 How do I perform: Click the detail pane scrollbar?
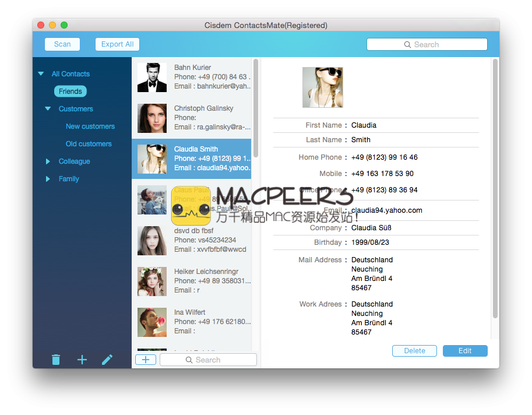pos(495,188)
